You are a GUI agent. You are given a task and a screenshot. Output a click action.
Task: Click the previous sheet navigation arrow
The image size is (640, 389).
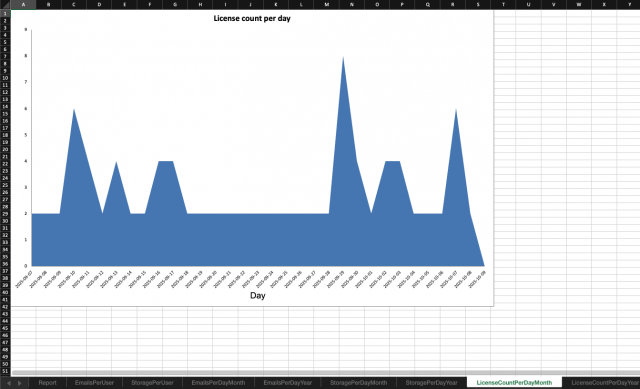pyautogui.click(x=9, y=383)
